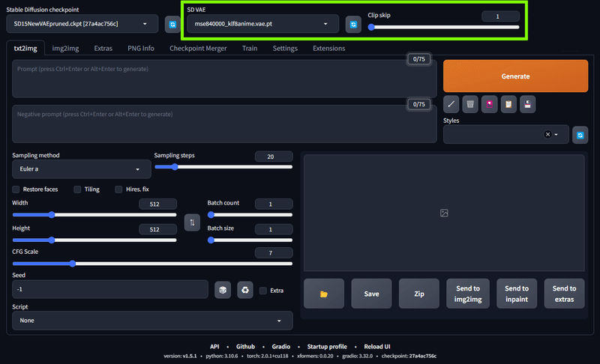The image size is (600, 364).
Task: Click the Sampling steps slider handle
Action: pyautogui.click(x=175, y=167)
